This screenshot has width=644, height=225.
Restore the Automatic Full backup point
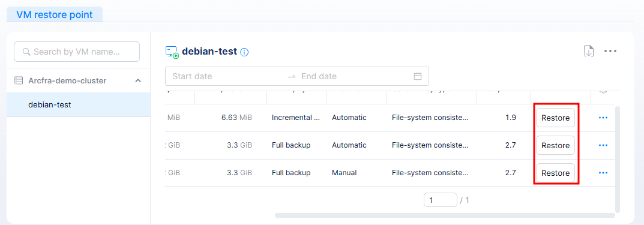point(555,145)
